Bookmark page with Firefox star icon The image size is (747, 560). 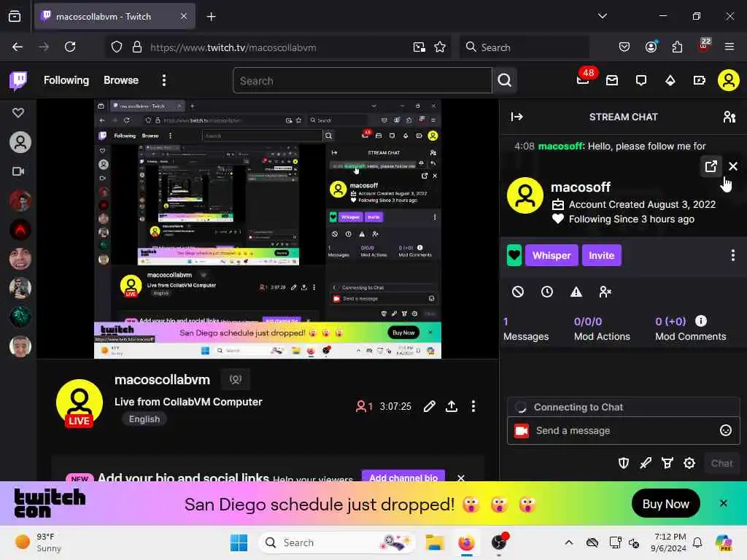coord(440,47)
